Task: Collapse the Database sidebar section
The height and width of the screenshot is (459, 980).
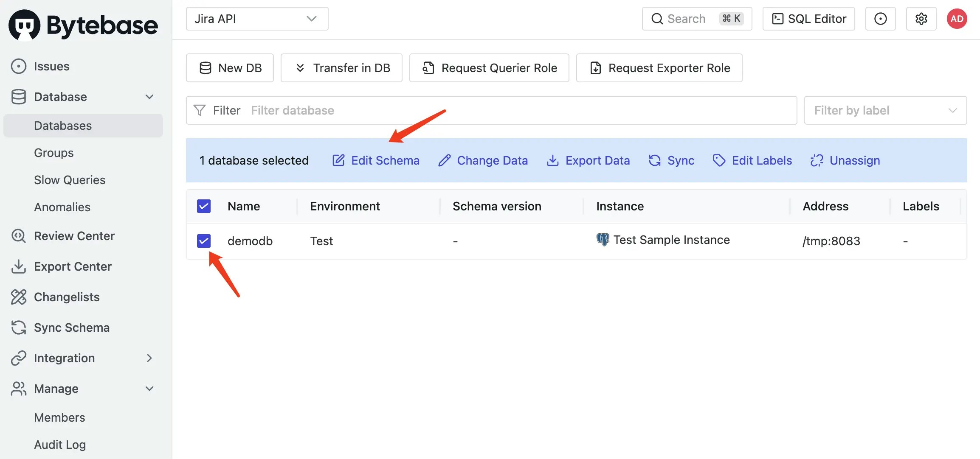Action: point(149,97)
